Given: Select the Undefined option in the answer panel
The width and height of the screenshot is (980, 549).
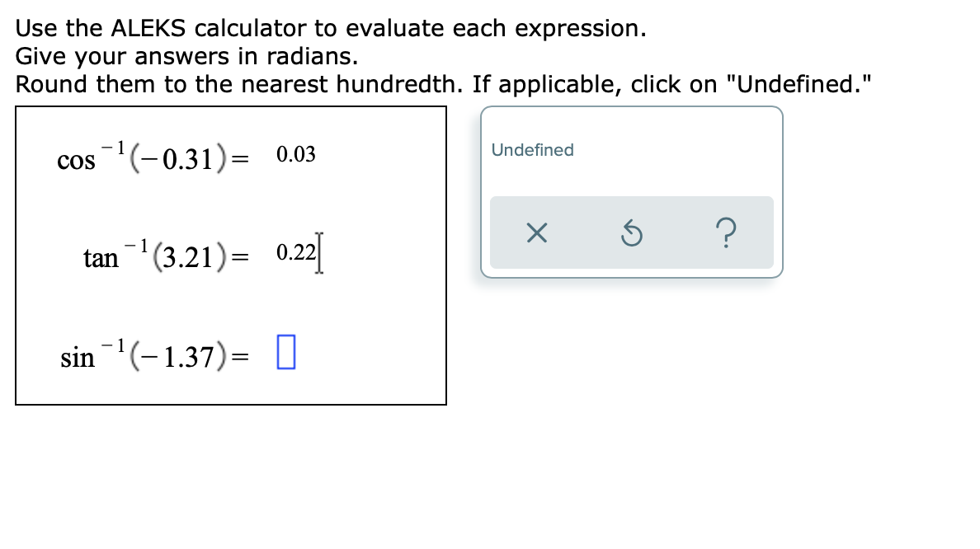Looking at the screenshot, I should coord(531,150).
